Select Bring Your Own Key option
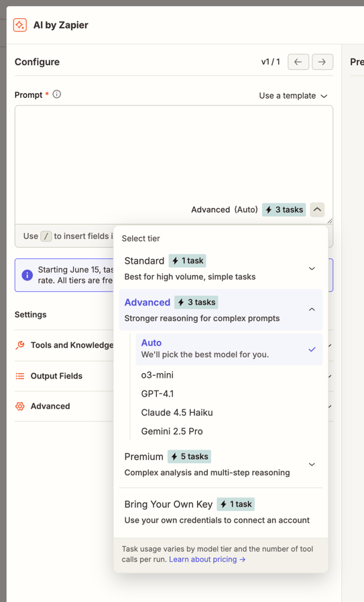This screenshot has height=602, width=364. [221, 511]
